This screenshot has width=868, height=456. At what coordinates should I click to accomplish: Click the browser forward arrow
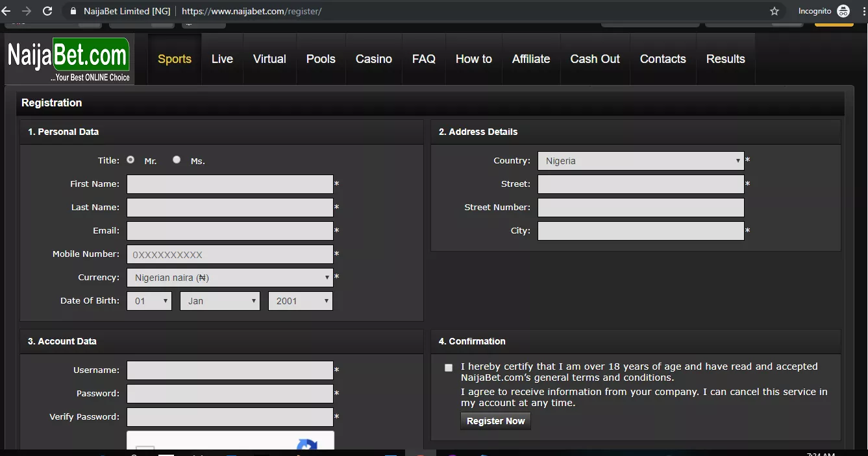click(27, 11)
